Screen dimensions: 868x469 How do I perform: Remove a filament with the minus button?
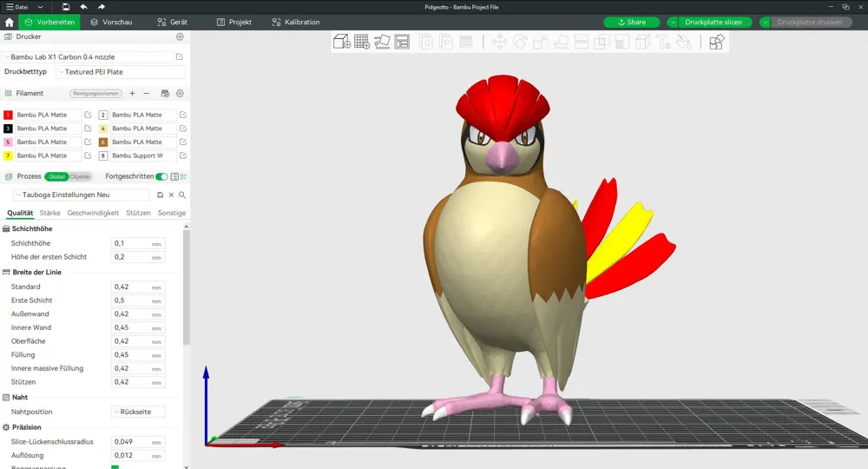pos(146,94)
